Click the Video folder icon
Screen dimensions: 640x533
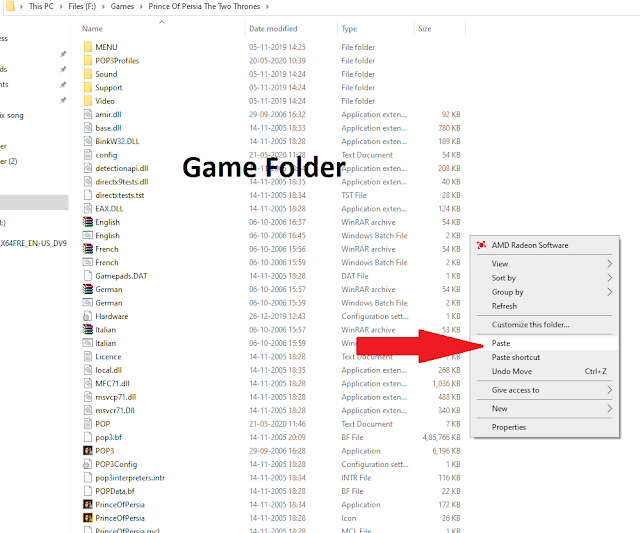[x=88, y=101]
